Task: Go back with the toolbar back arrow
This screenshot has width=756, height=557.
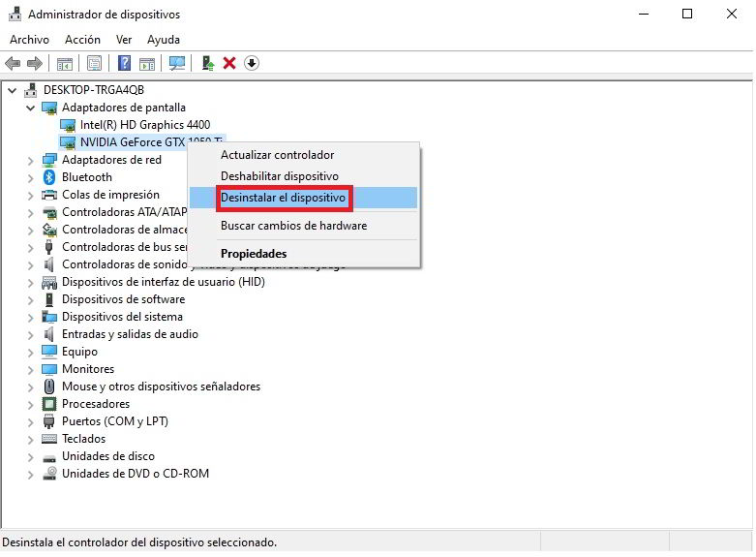Action: coord(13,63)
